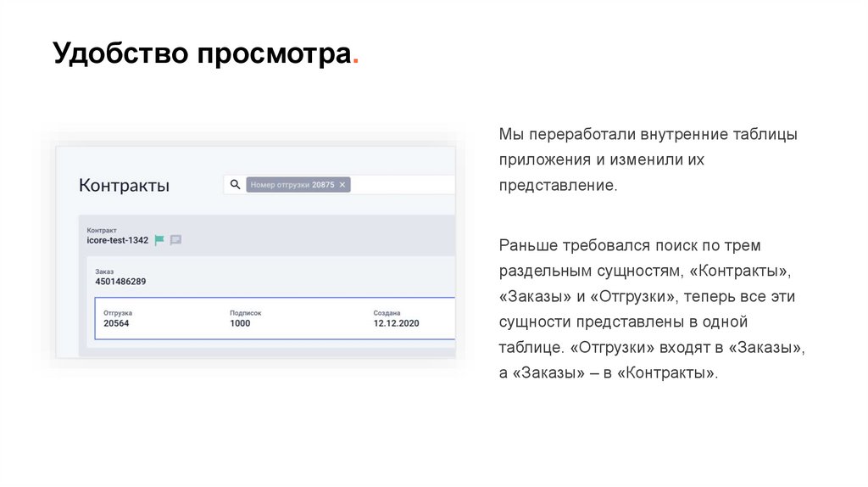Image resolution: width=868 pixels, height=487 pixels.
Task: Click the magnifier search icon
Action: 235,184
